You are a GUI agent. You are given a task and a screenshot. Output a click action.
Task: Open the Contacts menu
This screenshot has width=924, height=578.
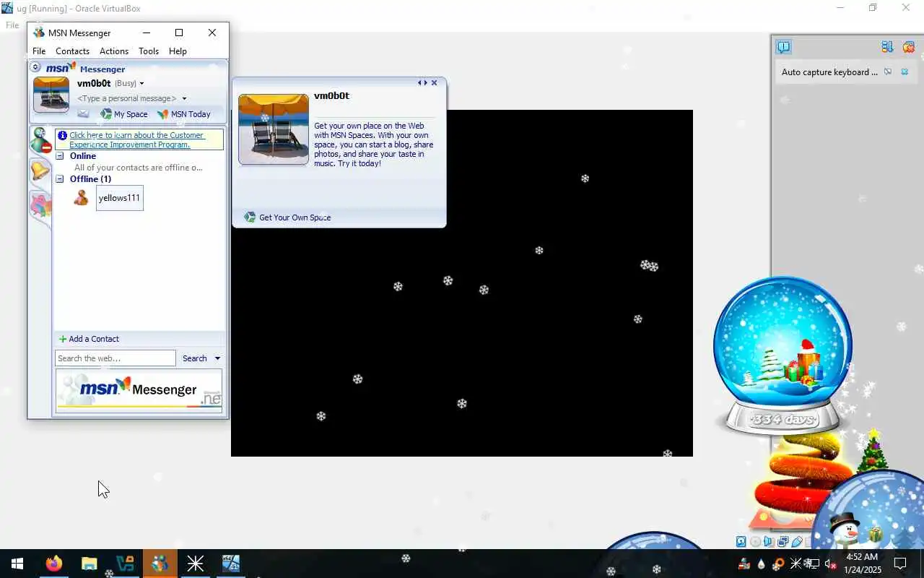pos(72,51)
